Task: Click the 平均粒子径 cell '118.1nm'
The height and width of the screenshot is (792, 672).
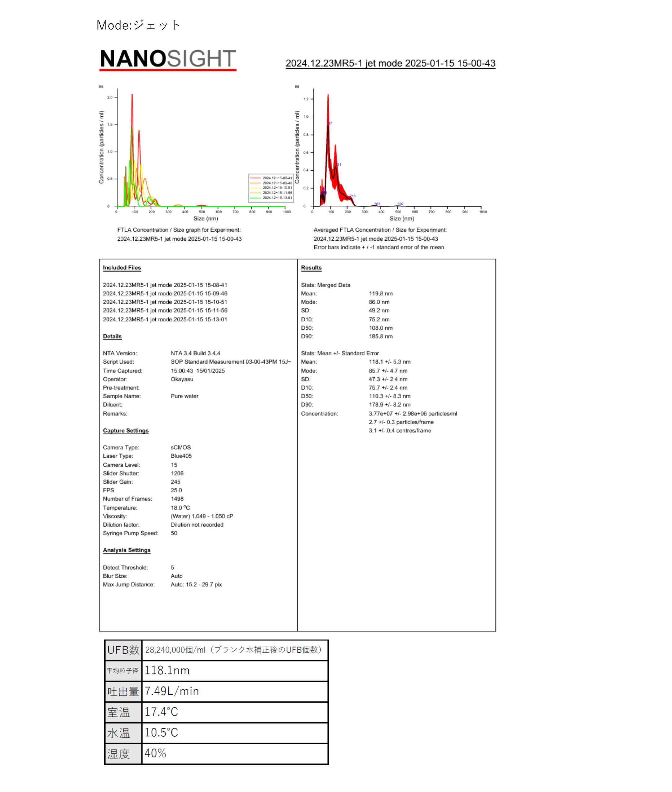Action: click(x=235, y=670)
